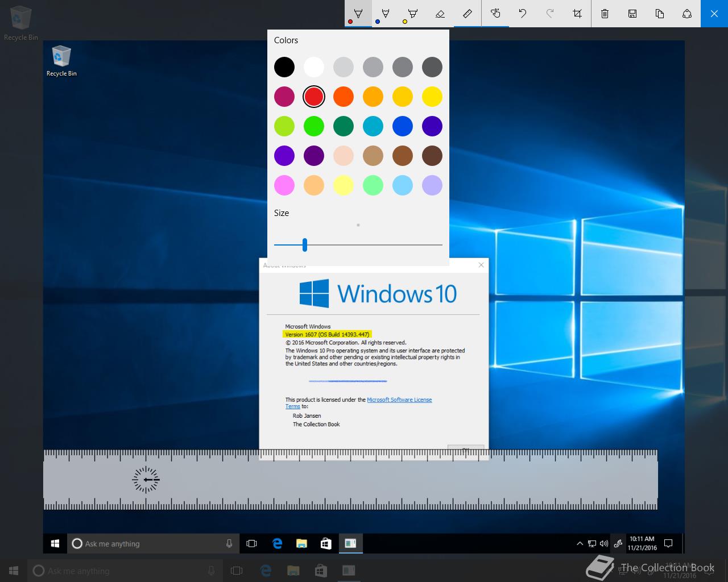728x582 pixels.
Task: Select the highlighter tool with yellow dot
Action: 413,14
